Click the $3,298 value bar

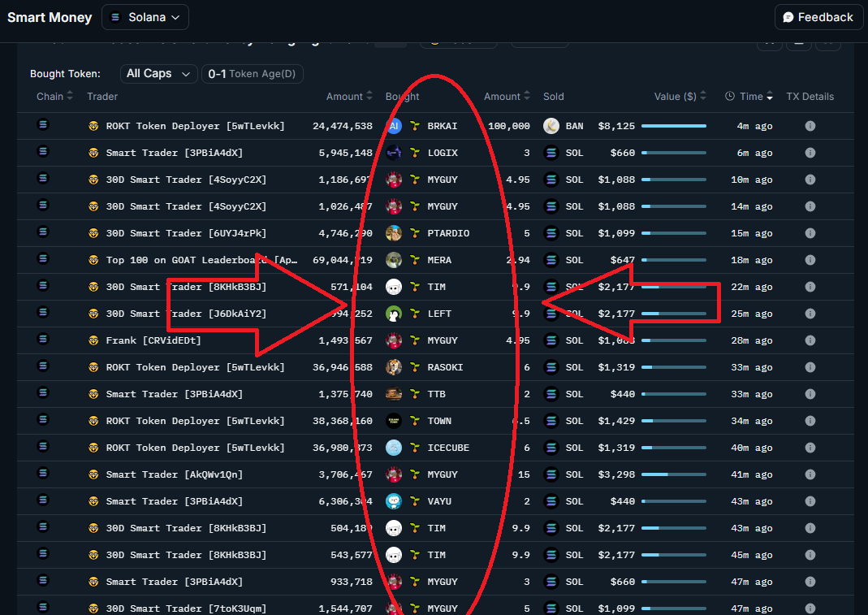(x=674, y=474)
